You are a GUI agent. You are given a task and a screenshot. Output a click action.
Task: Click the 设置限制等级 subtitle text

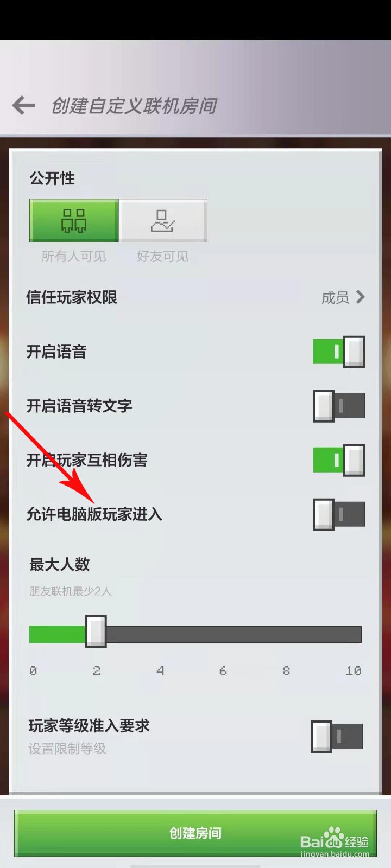click(x=67, y=749)
